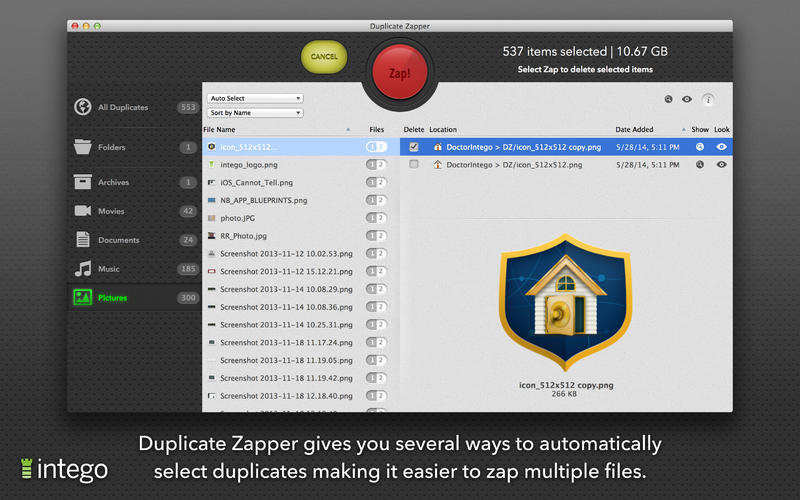This screenshot has height=500, width=800.
Task: Open the Folders category icon
Action: coord(83,147)
